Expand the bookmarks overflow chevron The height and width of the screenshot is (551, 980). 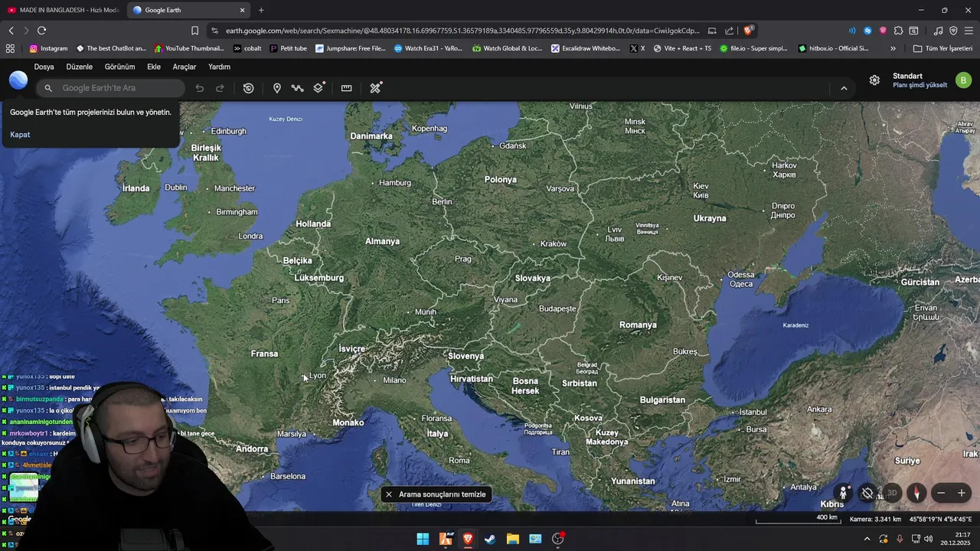pos(893,48)
